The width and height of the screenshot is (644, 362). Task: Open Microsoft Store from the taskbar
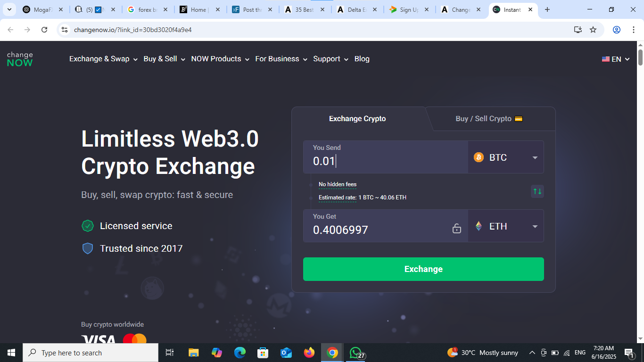point(263,353)
